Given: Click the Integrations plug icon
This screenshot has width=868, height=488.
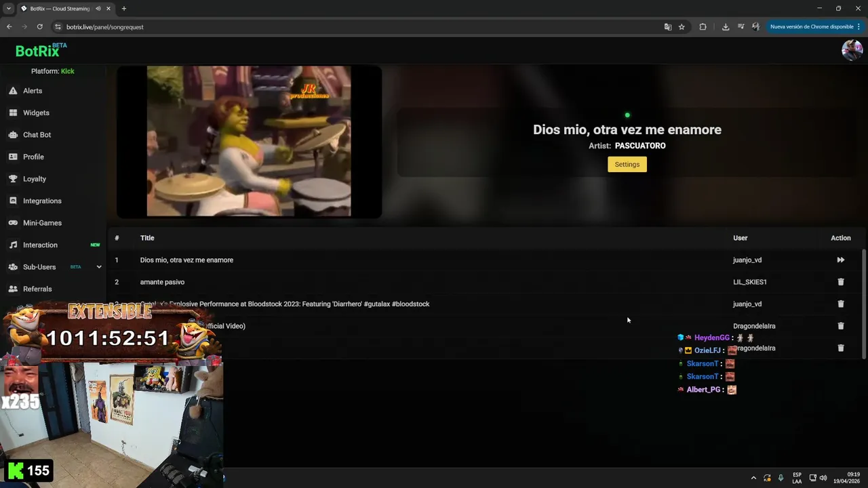Looking at the screenshot, I should [13, 201].
